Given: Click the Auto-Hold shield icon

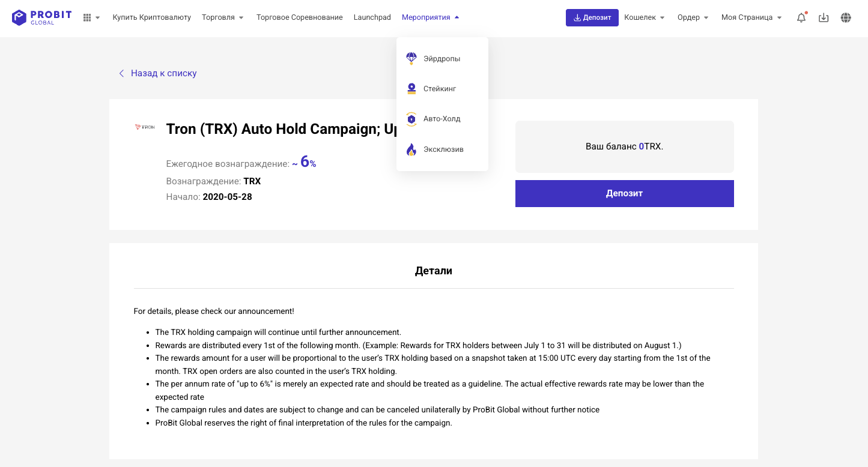Looking at the screenshot, I should (x=411, y=119).
